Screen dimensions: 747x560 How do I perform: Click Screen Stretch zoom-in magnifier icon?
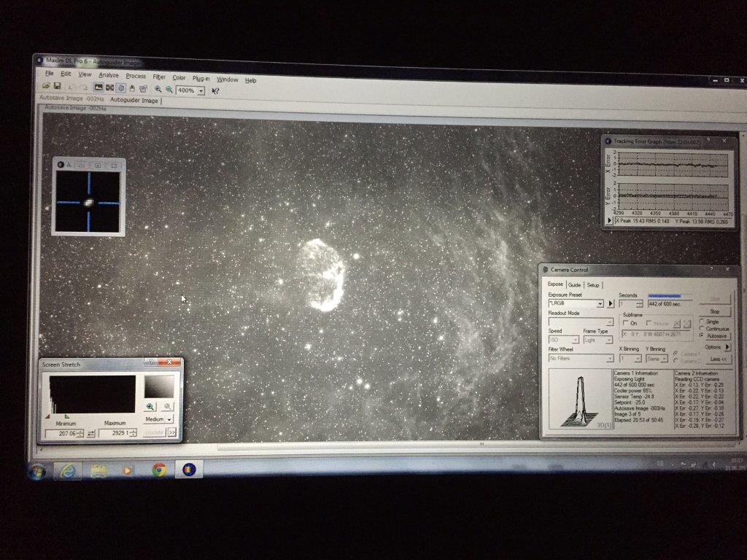[150, 407]
